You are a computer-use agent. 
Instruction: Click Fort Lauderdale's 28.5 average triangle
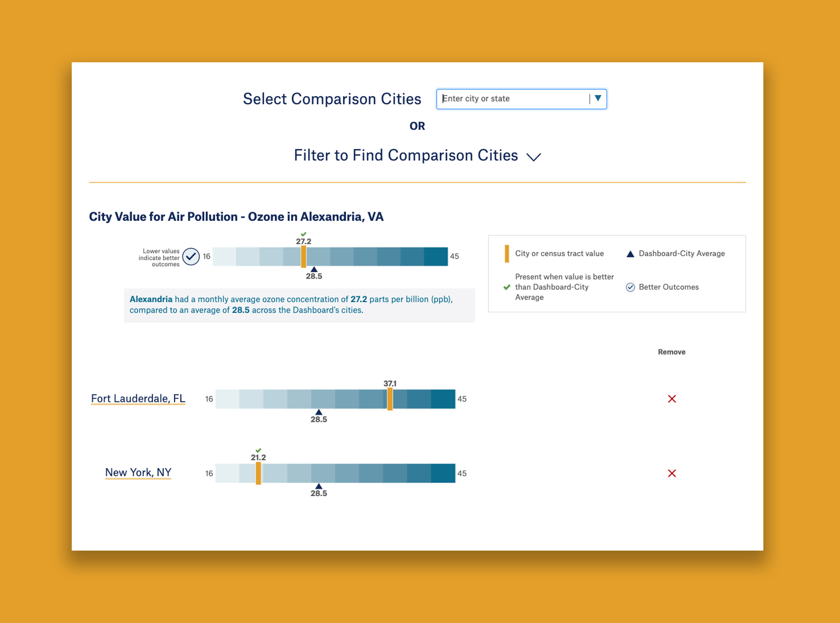click(319, 412)
